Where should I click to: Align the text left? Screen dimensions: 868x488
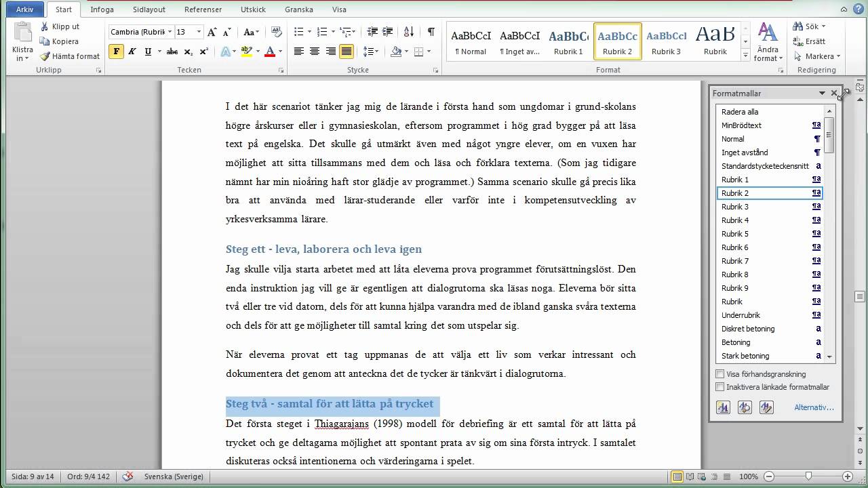tap(298, 52)
